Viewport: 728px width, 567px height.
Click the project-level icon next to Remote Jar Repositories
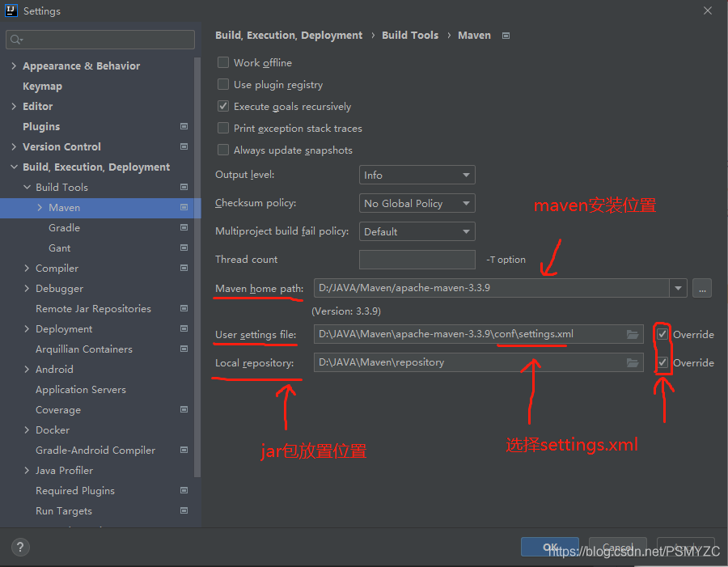pyautogui.click(x=184, y=308)
